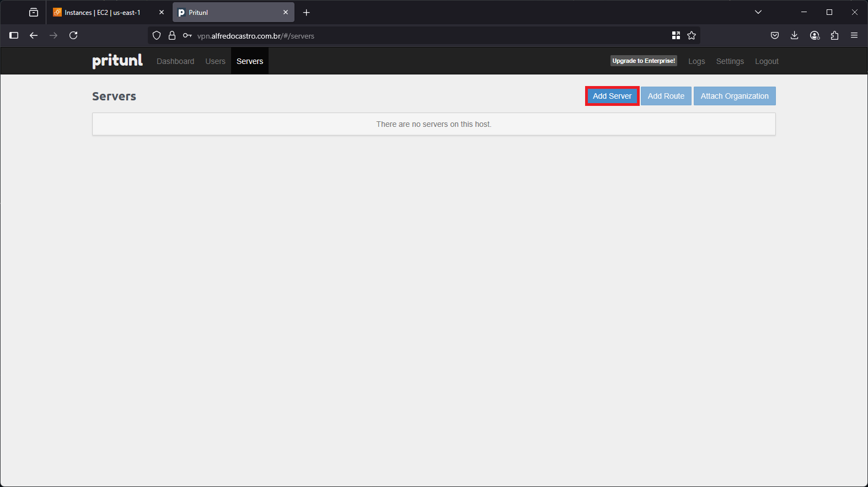Go forward one page
Viewport: 868px width, 487px height.
tap(53, 35)
